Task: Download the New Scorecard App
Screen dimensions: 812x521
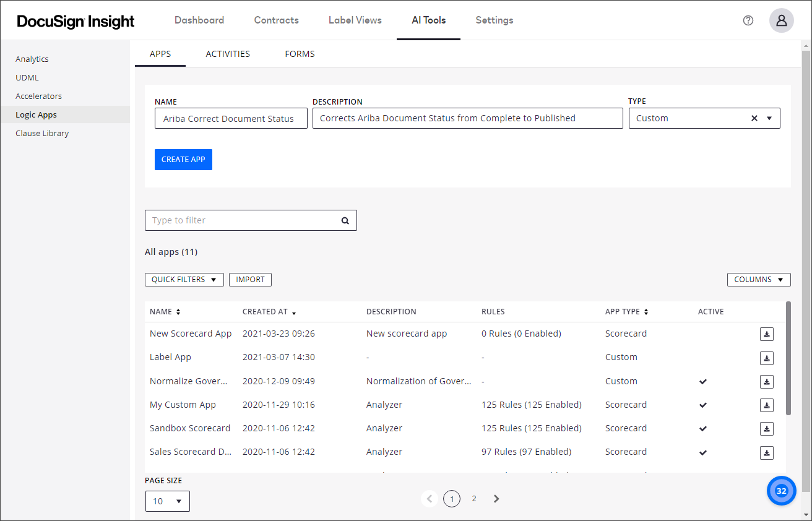Action: tap(767, 334)
